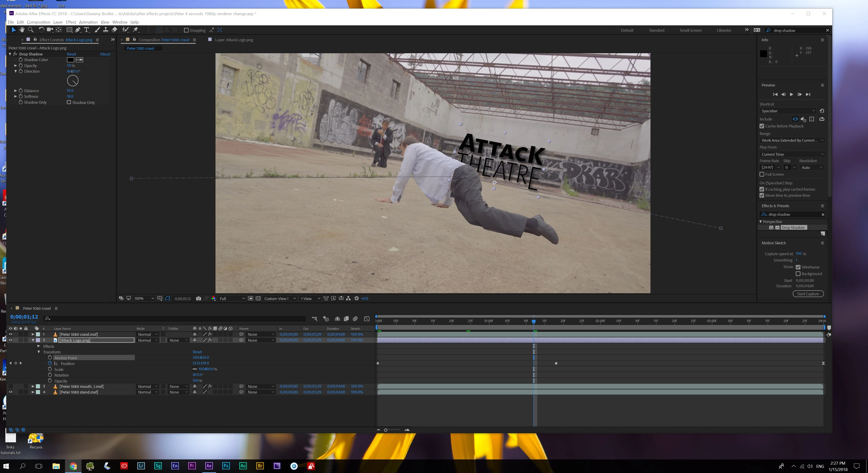868x473 pixels.
Task: Select the Puppet Pin tool
Action: click(136, 30)
